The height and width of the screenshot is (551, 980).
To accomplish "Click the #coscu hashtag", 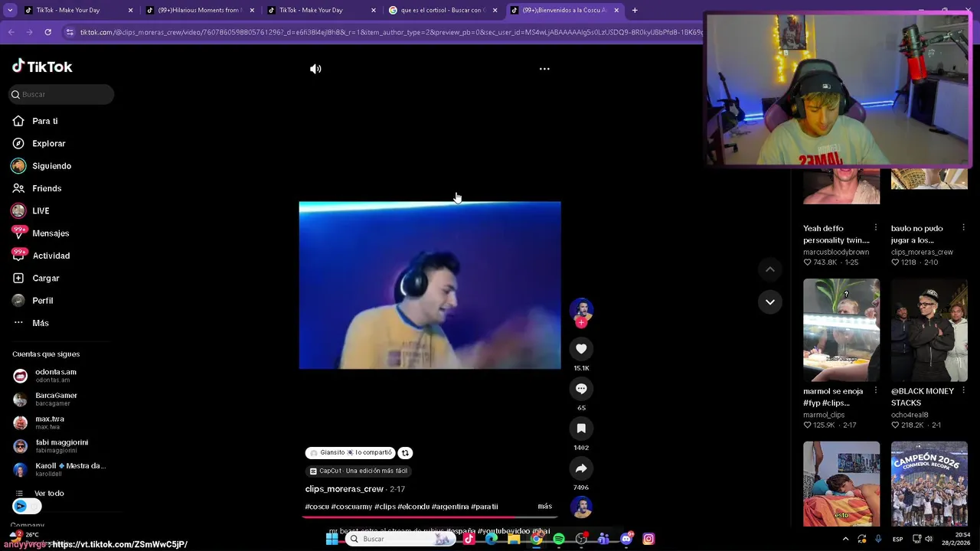I will click(x=317, y=507).
